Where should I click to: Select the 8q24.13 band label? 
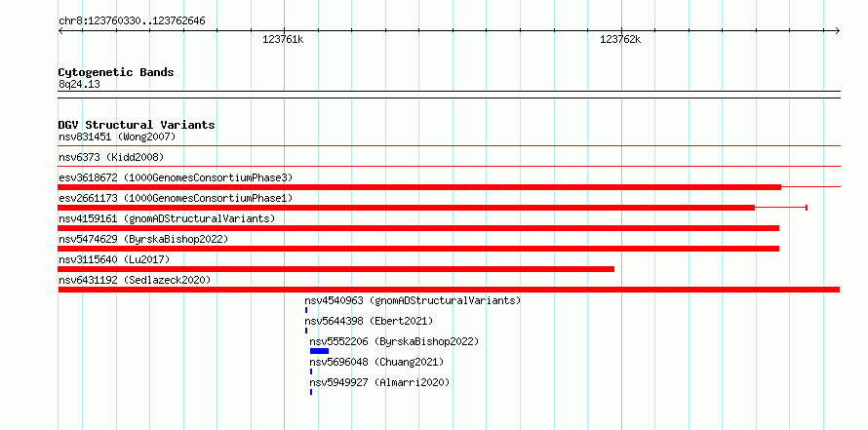click(x=79, y=84)
